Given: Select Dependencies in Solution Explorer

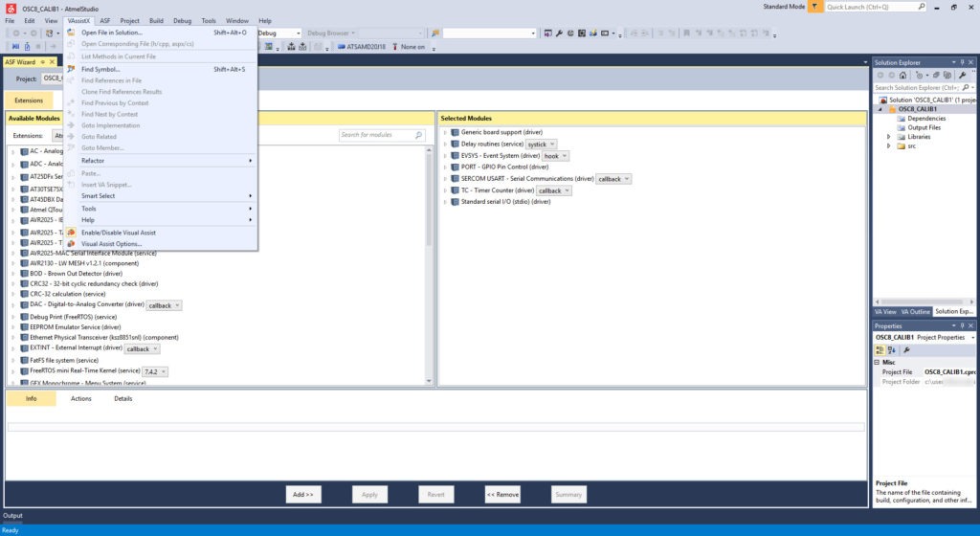Looking at the screenshot, I should point(926,118).
